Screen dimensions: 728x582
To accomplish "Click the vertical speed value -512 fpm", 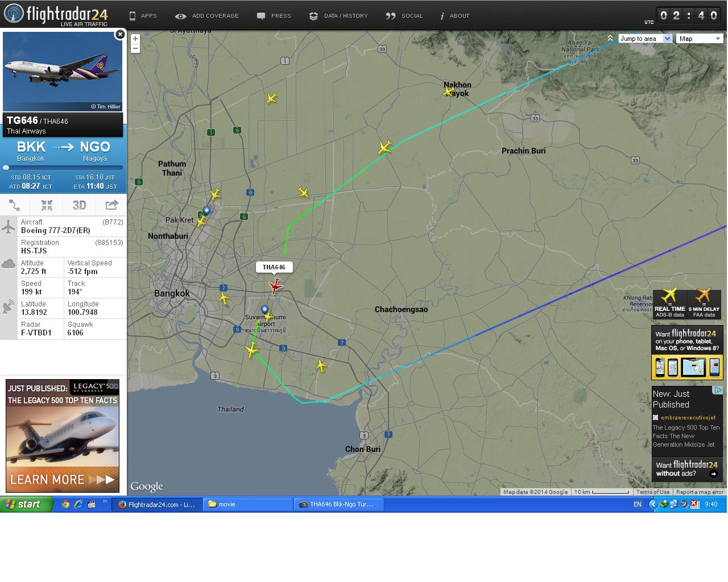I will (82, 272).
